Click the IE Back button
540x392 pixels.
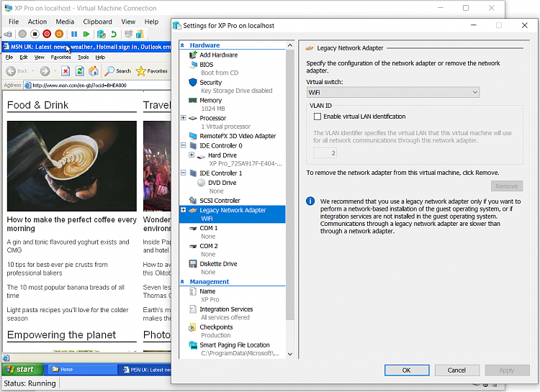[17, 71]
